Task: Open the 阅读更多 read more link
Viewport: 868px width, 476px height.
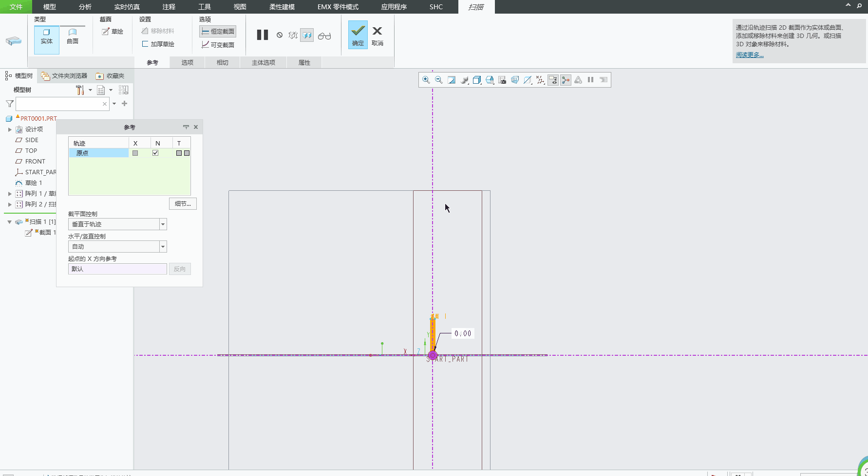Action: pos(750,55)
